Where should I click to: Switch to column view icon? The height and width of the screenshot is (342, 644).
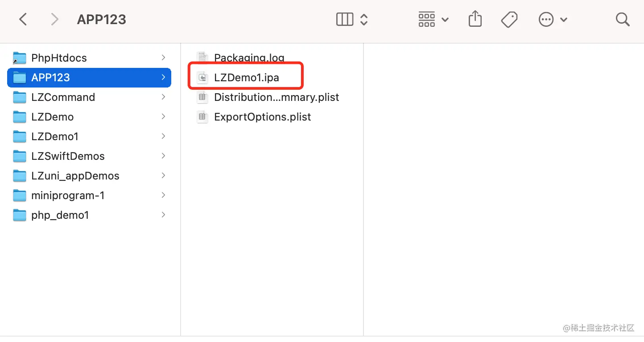344,19
